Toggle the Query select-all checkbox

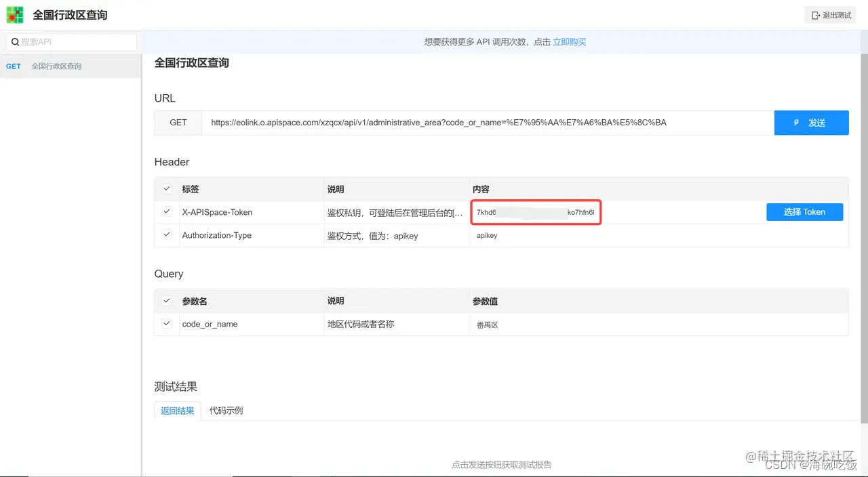tap(167, 300)
